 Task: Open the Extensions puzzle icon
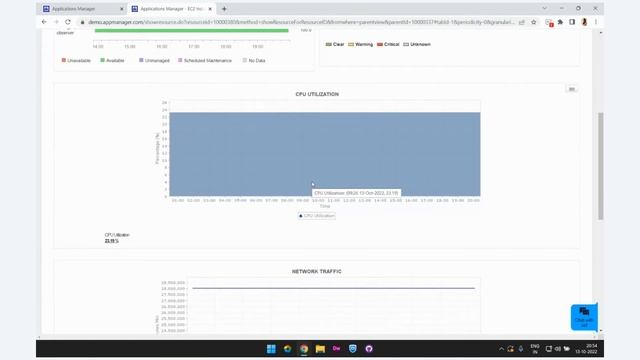[560, 22]
